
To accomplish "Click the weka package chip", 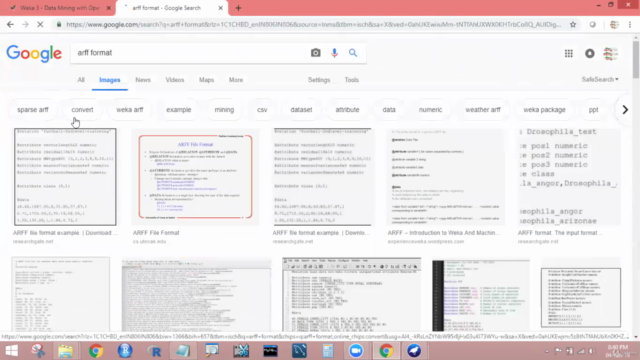I will [544, 110].
